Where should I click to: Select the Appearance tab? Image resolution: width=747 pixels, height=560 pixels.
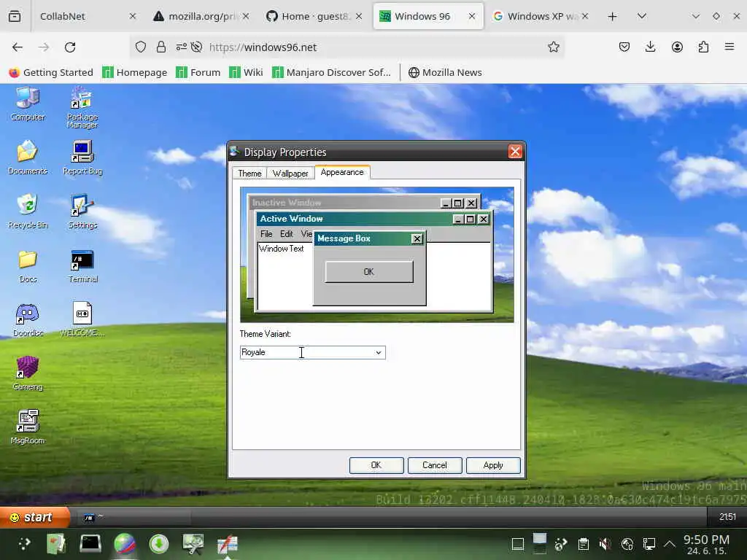342,172
